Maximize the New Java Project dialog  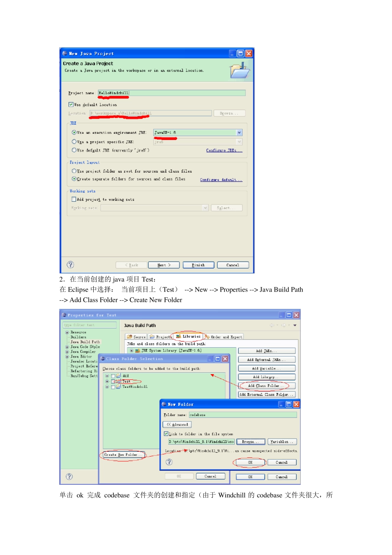[x=241, y=53]
